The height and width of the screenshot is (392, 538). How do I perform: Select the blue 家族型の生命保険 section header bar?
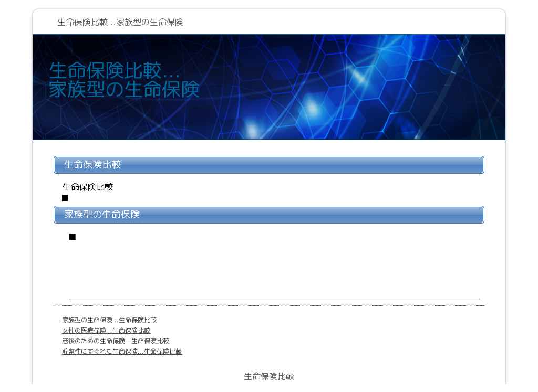pos(268,215)
